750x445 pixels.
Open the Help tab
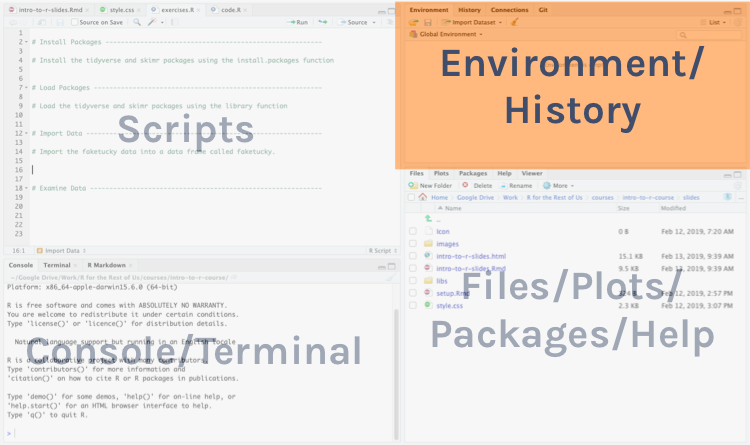coord(504,174)
